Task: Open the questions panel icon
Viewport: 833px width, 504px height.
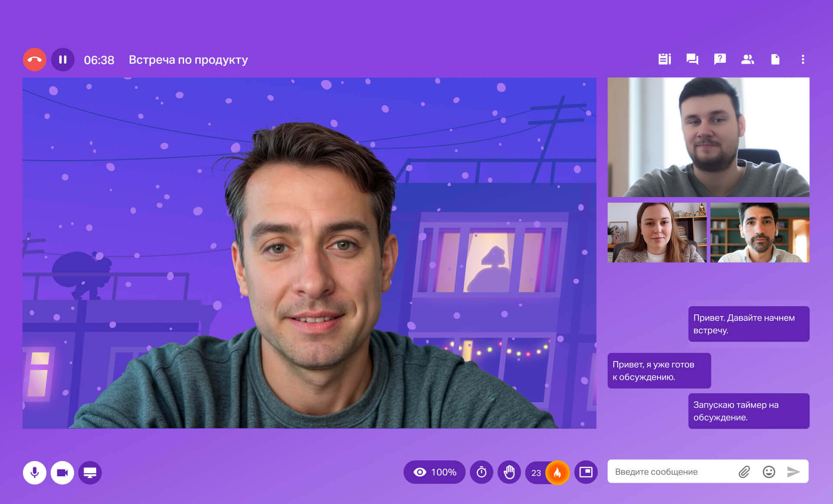Action: pyautogui.click(x=720, y=59)
